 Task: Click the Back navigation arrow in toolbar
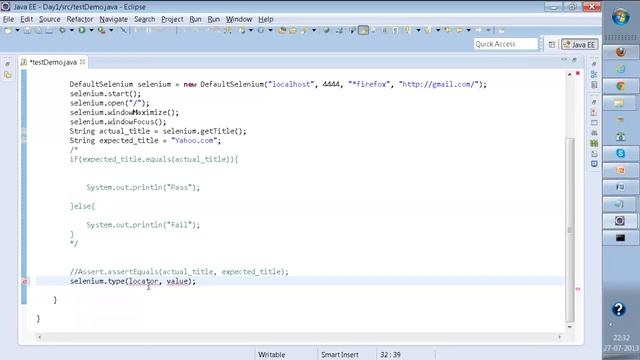(x=459, y=30)
